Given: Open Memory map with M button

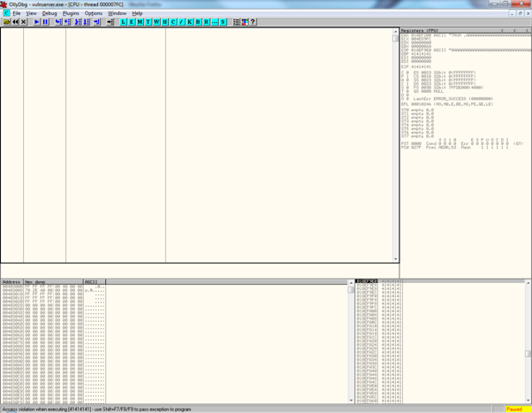Looking at the screenshot, I should click(140, 22).
